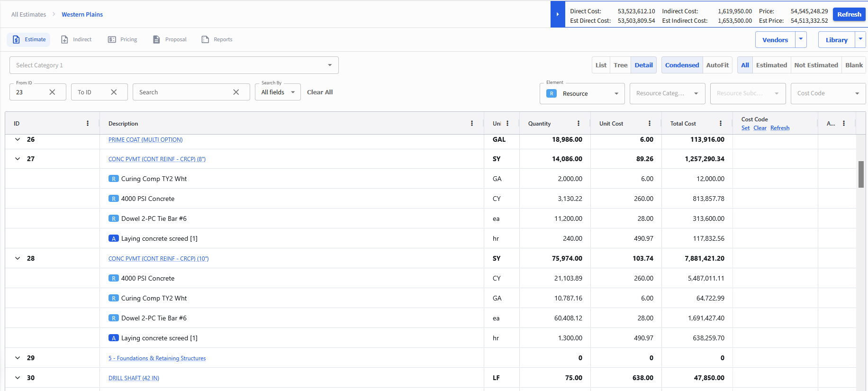Open Unit Cost column options menu
868x391 pixels.
650,123
